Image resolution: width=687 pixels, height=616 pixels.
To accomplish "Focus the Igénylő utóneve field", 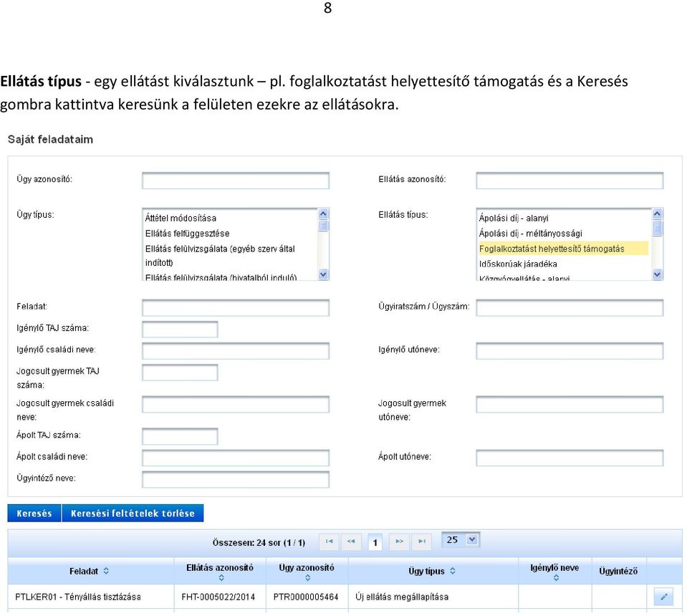I will coord(570,350).
